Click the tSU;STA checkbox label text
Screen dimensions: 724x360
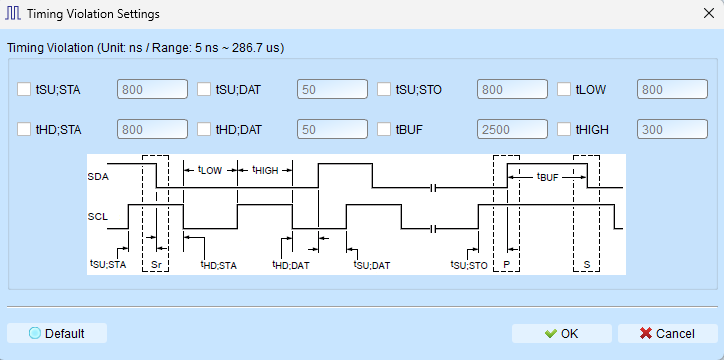[x=58, y=90]
